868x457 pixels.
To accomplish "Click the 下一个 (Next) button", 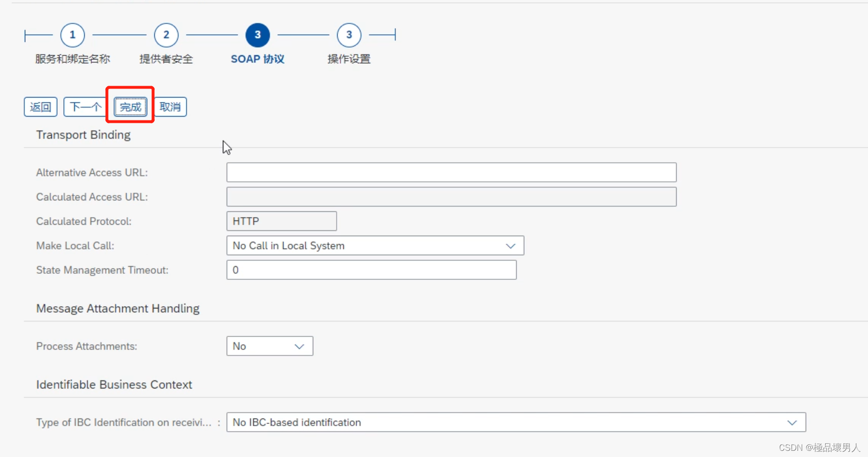I will (84, 107).
